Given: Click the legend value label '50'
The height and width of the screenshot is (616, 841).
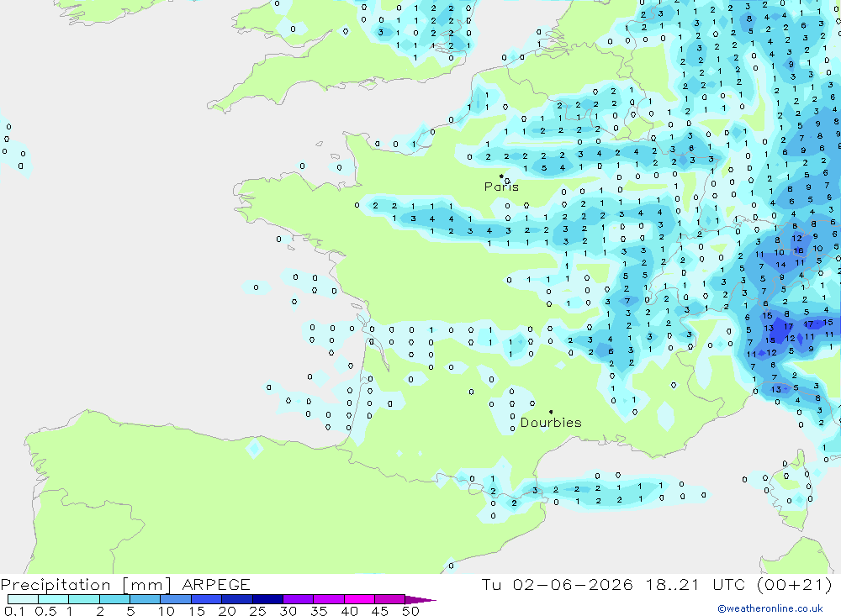Looking at the screenshot, I should (x=410, y=611).
